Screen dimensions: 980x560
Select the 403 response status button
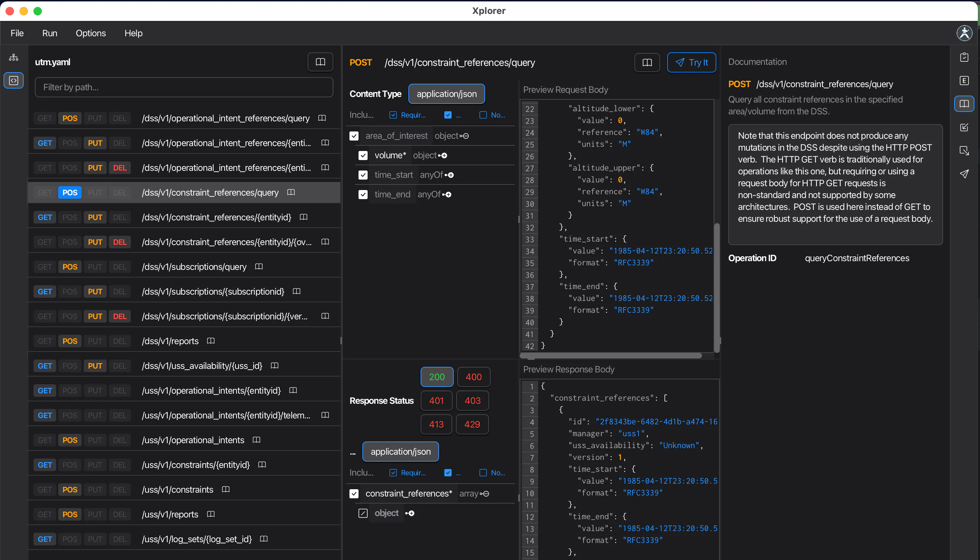pyautogui.click(x=472, y=400)
